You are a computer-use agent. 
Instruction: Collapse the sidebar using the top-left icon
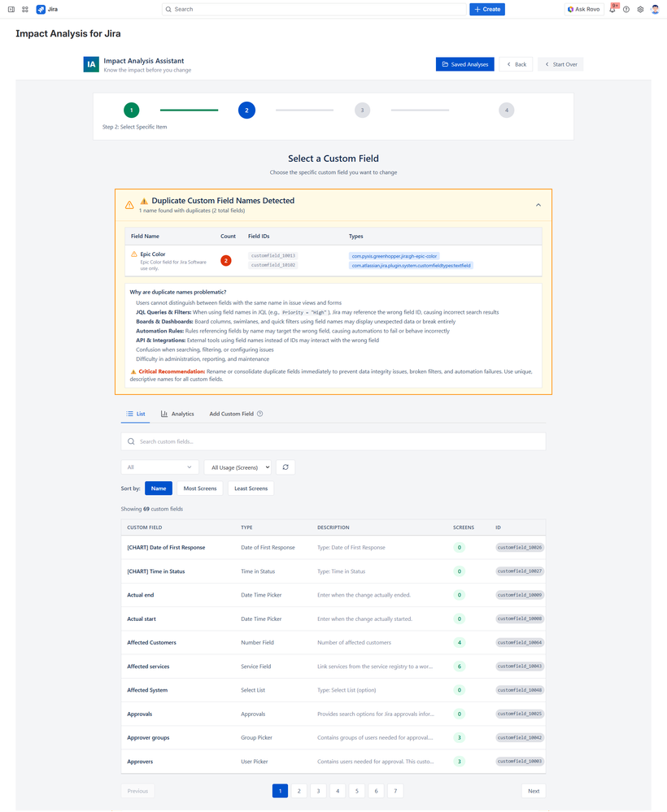pyautogui.click(x=11, y=9)
